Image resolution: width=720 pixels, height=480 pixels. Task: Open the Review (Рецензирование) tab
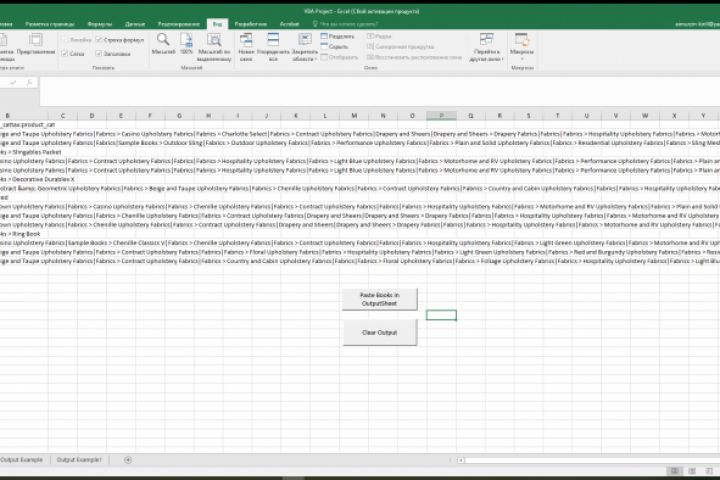[179, 24]
